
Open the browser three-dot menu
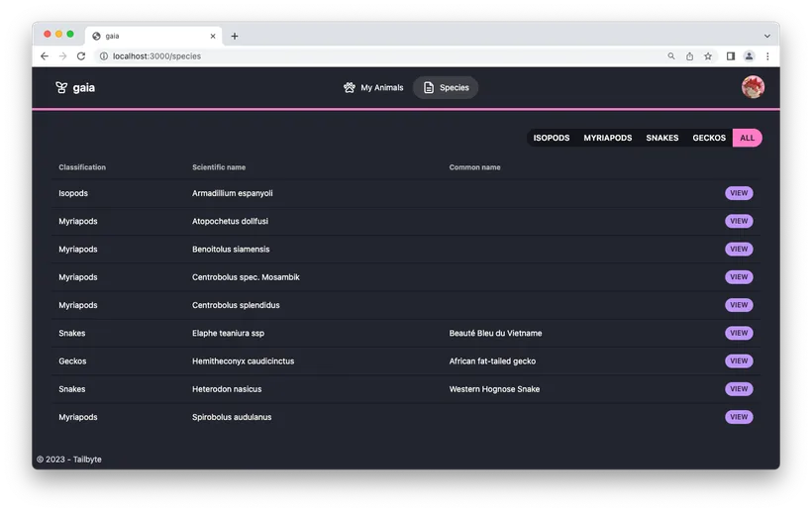coord(767,55)
